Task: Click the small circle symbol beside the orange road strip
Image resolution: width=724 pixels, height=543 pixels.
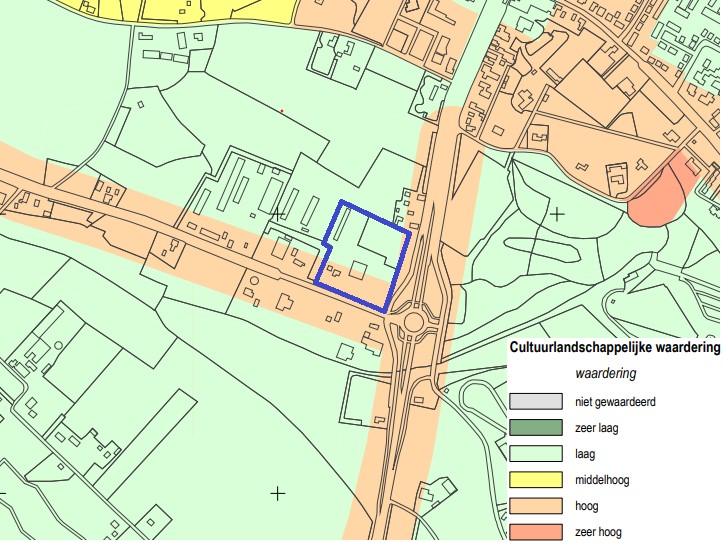Action: [x=254, y=281]
